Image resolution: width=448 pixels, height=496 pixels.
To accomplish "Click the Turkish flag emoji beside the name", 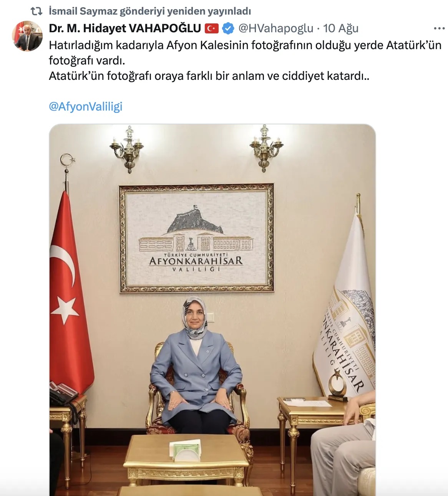I will click(x=212, y=28).
